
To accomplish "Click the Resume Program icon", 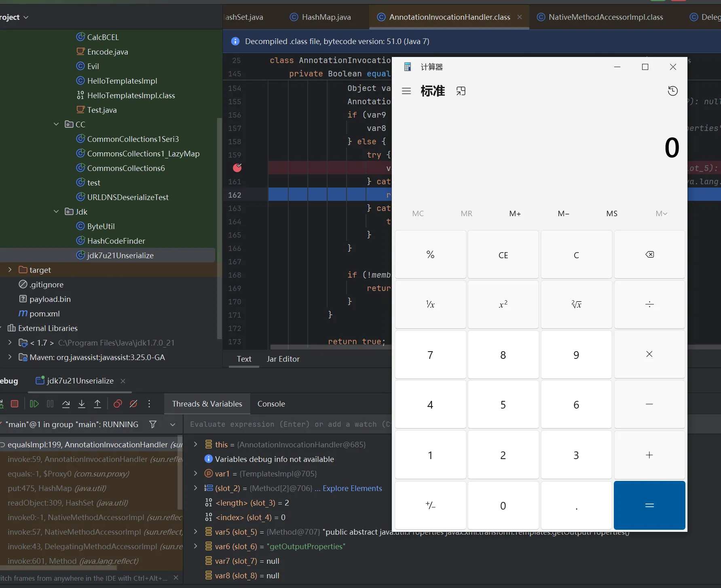I will click(x=34, y=404).
